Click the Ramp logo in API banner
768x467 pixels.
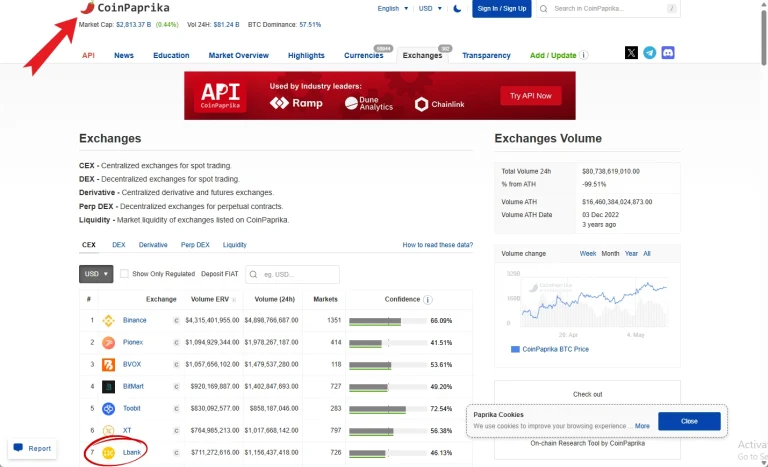pyautogui.click(x=296, y=103)
